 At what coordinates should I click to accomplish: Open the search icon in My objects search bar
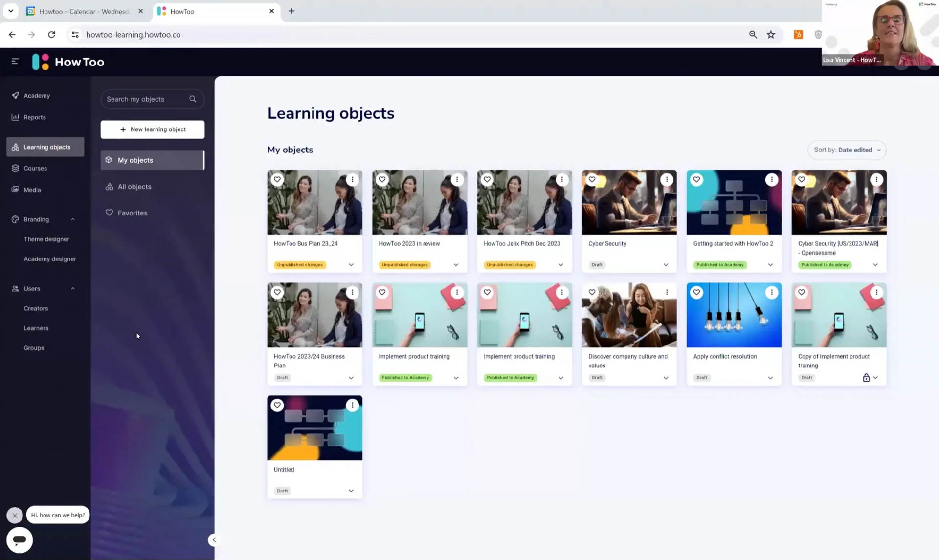(193, 99)
